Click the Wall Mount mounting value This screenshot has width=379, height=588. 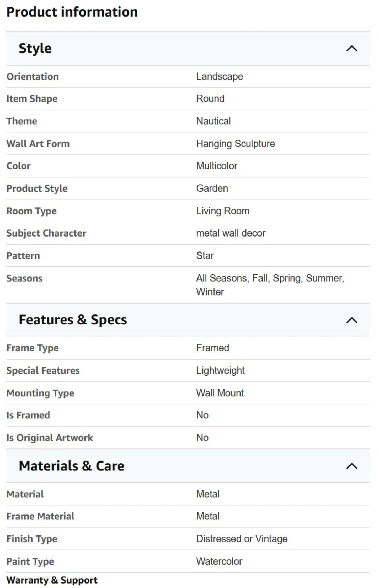(220, 393)
